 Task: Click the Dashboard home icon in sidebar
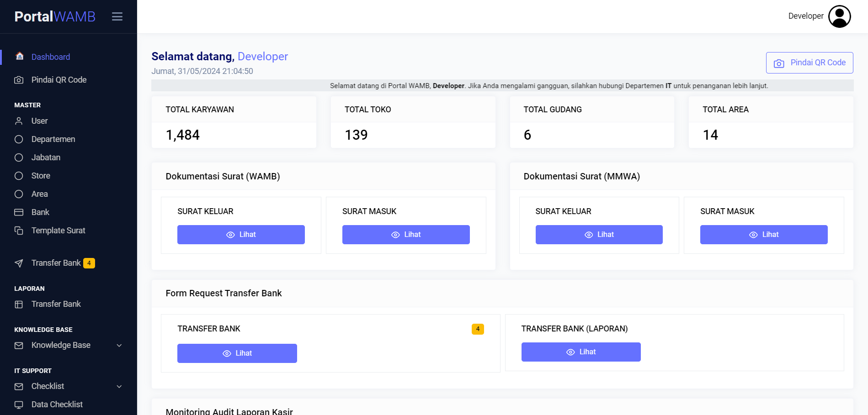click(x=19, y=56)
